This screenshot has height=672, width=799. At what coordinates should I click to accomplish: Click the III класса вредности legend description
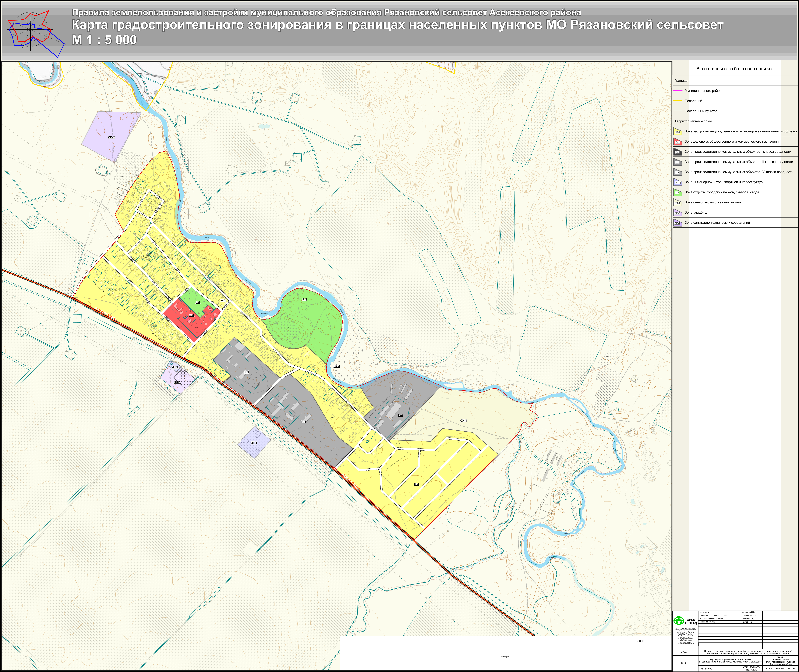(x=739, y=162)
